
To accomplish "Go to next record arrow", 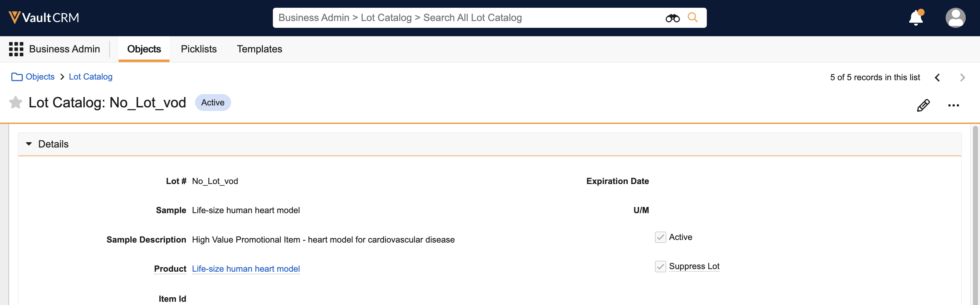I will [x=962, y=78].
